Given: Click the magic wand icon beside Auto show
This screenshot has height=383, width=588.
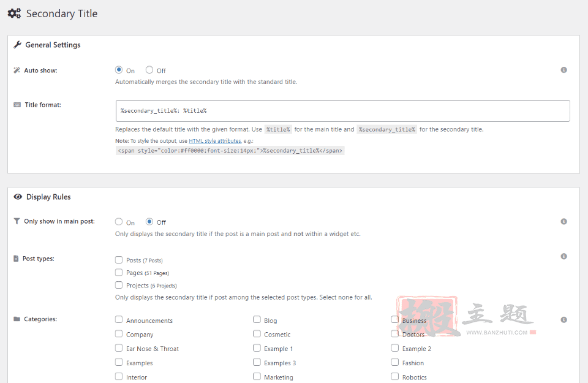Looking at the screenshot, I should tap(17, 70).
